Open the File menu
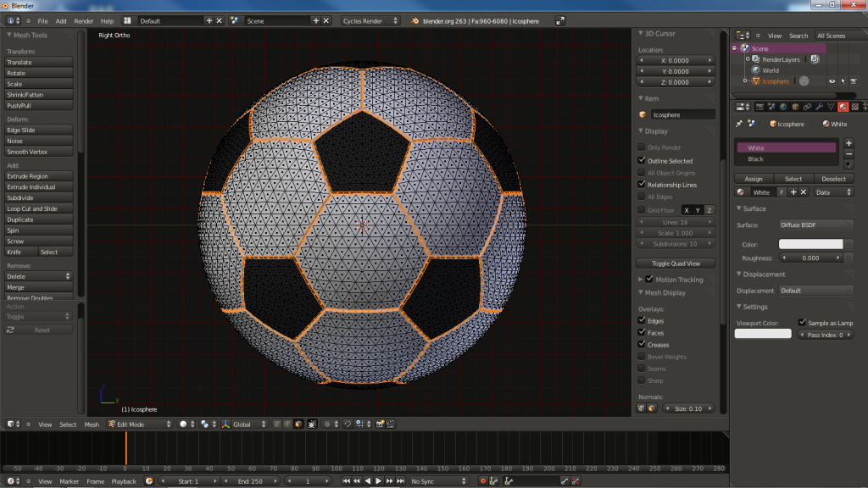Image resolution: width=868 pixels, height=488 pixels. [42, 21]
